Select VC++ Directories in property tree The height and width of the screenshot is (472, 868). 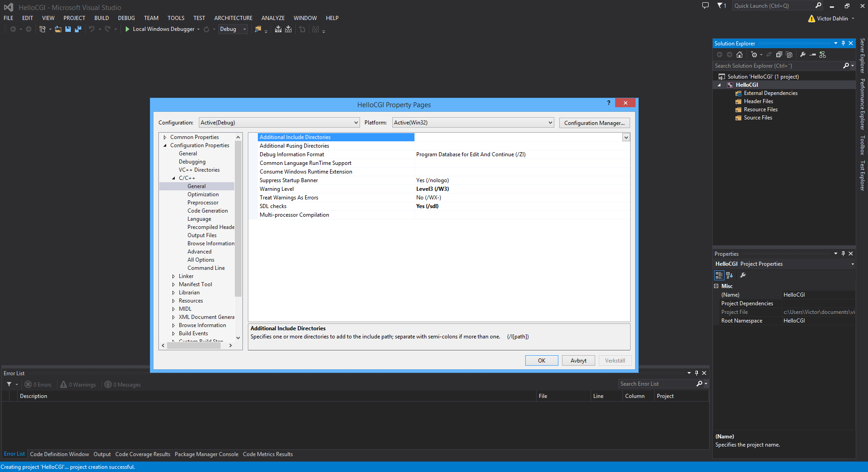[199, 170]
